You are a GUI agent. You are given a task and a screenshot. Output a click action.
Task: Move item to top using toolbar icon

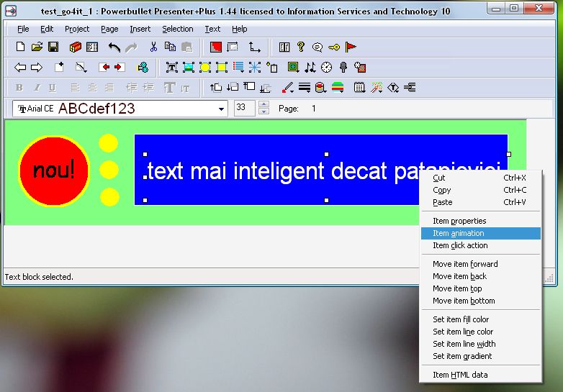[249, 87]
